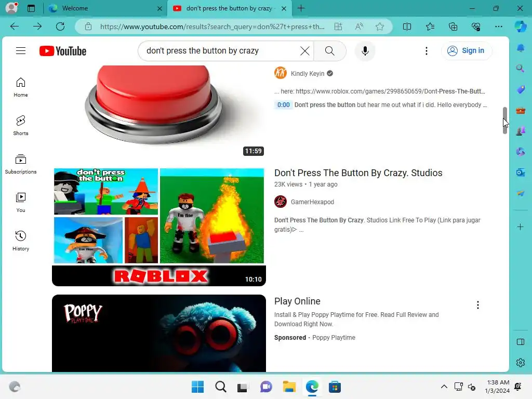Image resolution: width=532 pixels, height=399 pixels.
Task: Open the app available icon in address bar
Action: tap(338, 26)
